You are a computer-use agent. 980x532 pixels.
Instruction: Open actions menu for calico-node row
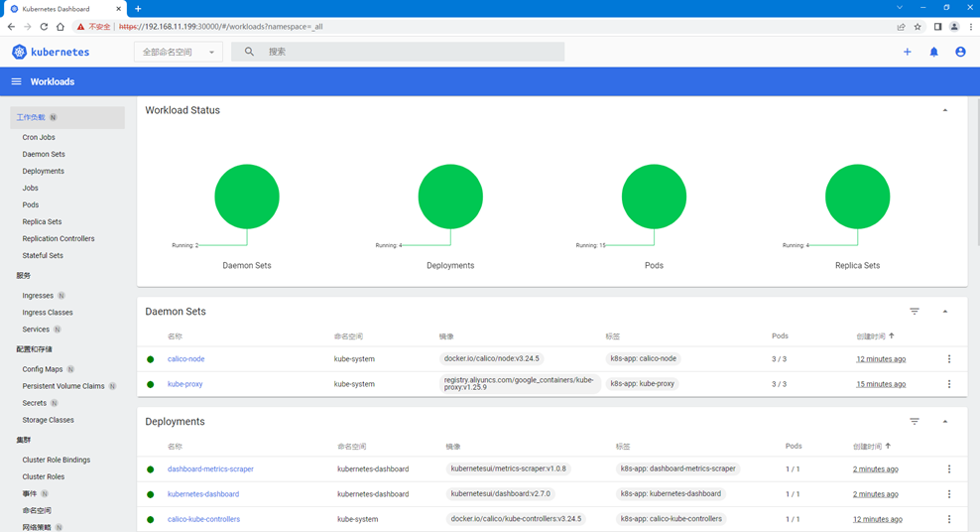(x=948, y=359)
